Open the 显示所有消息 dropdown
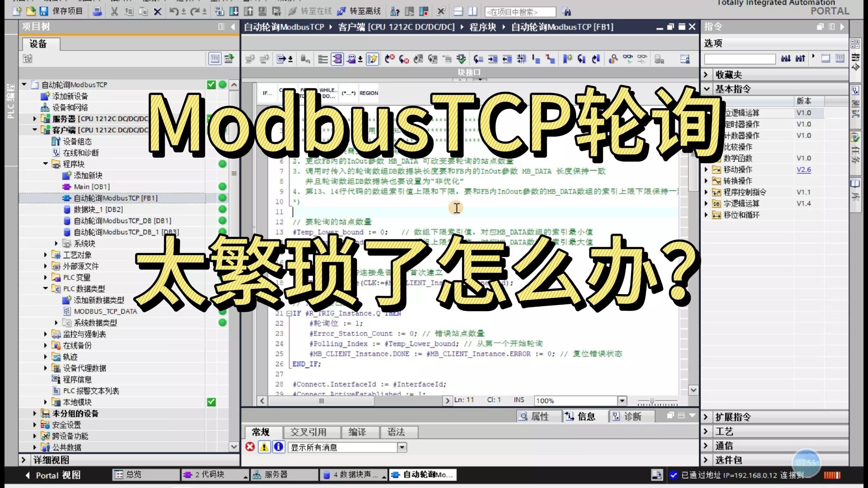 [x=402, y=447]
